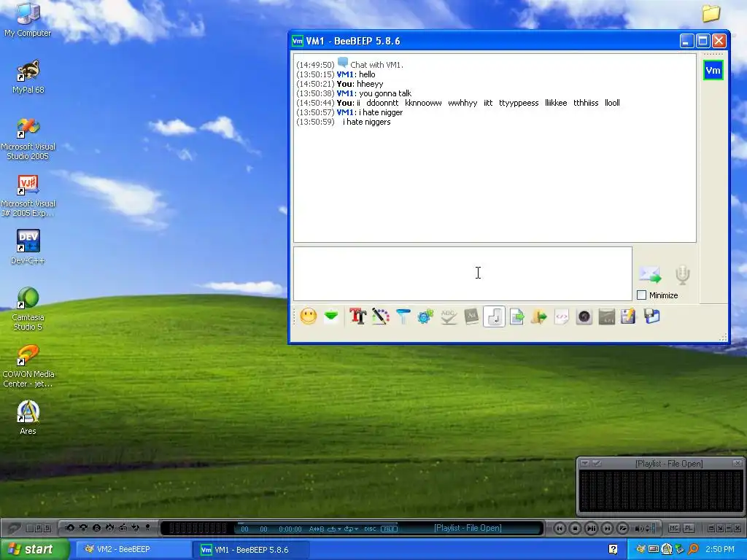Open the playlist panel dropdown triangle
The width and height of the screenshot is (747, 560).
point(585,463)
